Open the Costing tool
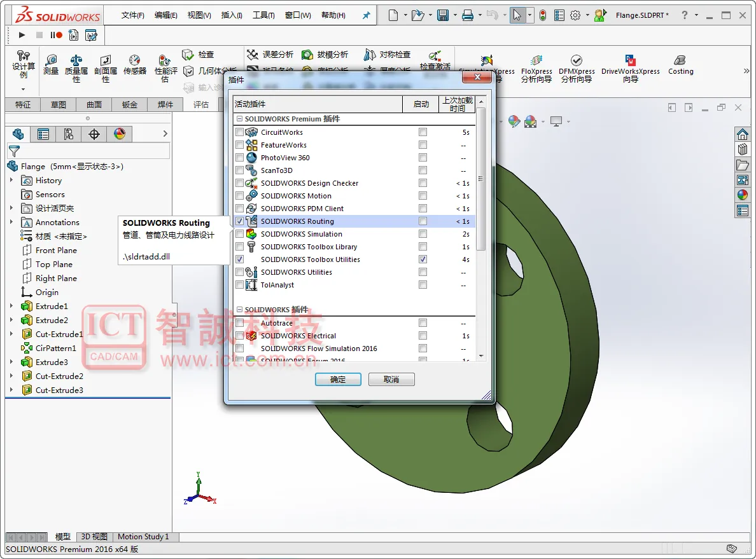 (x=680, y=65)
